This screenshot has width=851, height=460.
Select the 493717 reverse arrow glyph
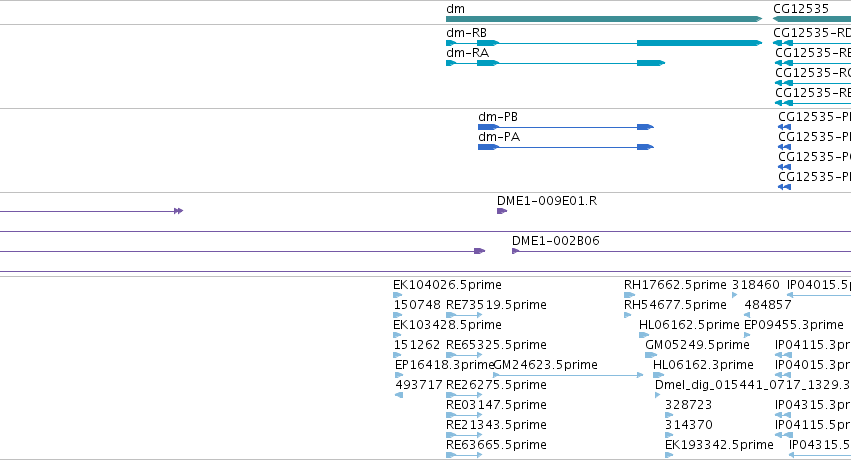pyautogui.click(x=399, y=395)
